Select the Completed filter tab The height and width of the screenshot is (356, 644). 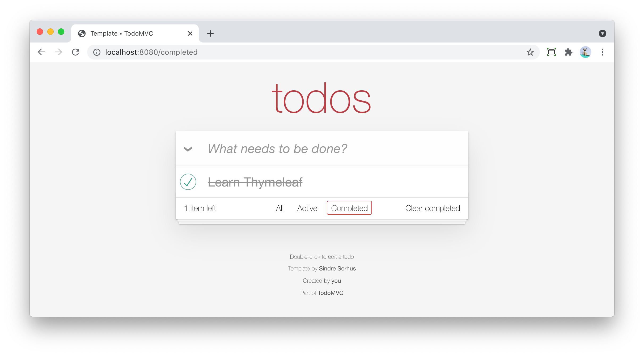click(349, 208)
